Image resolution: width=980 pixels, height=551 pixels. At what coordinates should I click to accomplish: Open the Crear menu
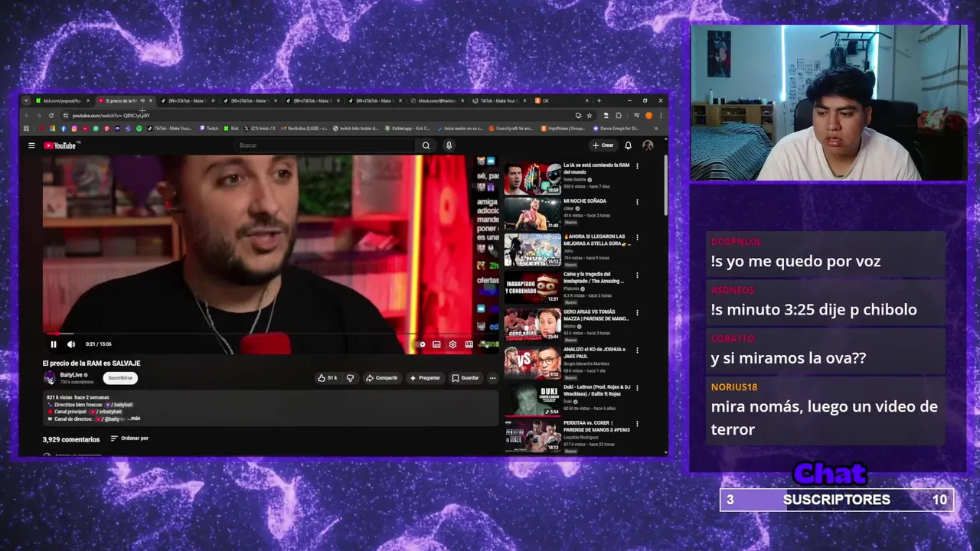[x=603, y=145]
